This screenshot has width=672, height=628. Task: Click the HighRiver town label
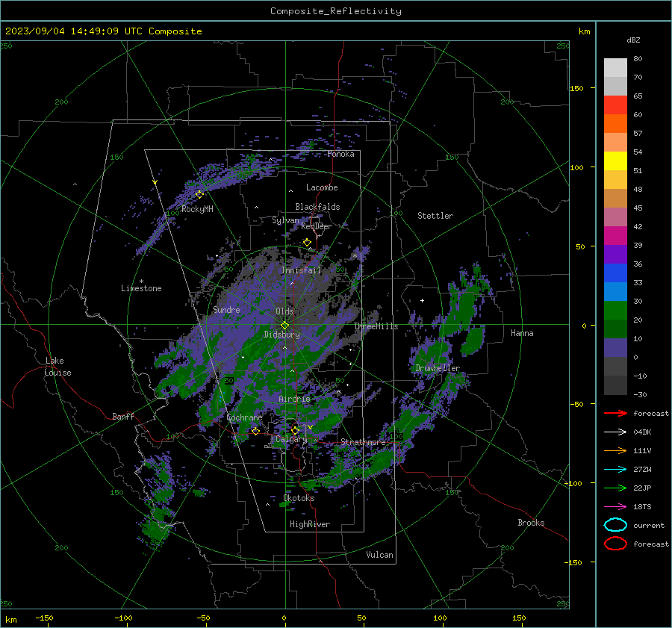pos(310,524)
